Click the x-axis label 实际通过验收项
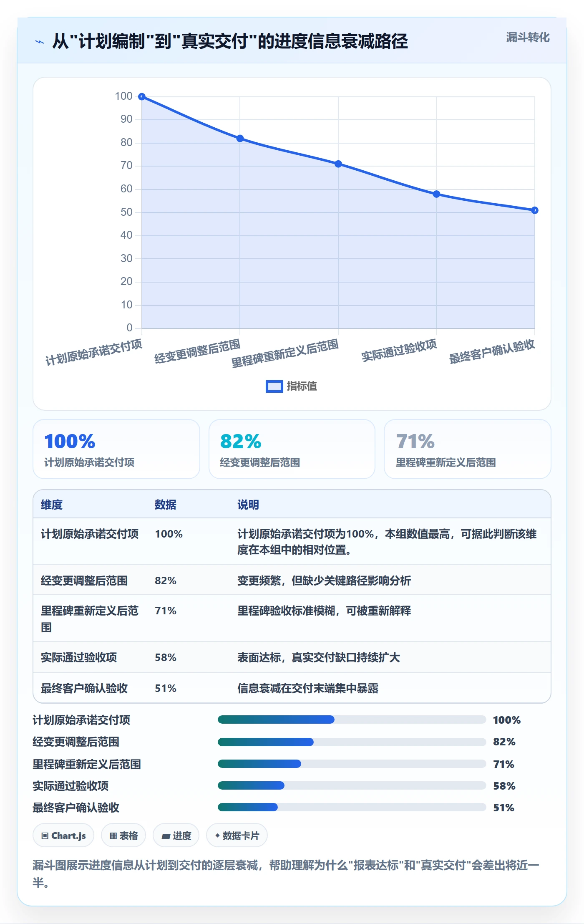The height and width of the screenshot is (924, 584). [399, 351]
